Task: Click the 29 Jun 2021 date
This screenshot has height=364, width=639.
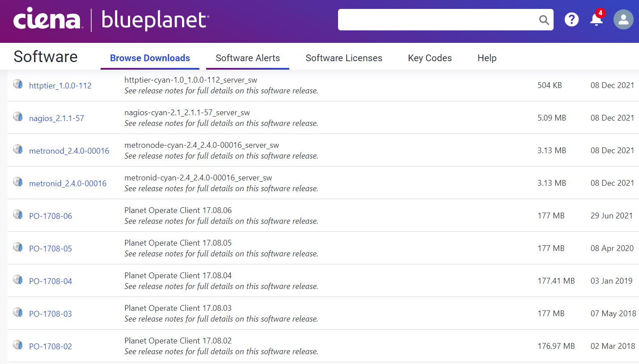Action: pos(612,216)
